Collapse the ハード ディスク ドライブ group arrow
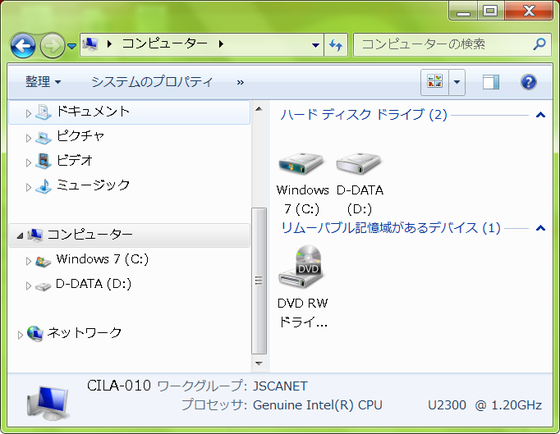The width and height of the screenshot is (560, 434). pos(541,115)
